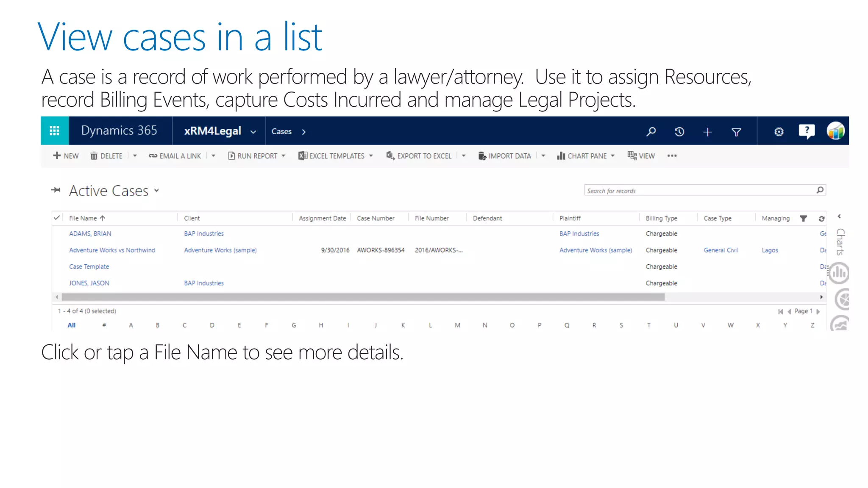
Task: Open the JONES, JASON case
Action: tap(89, 283)
